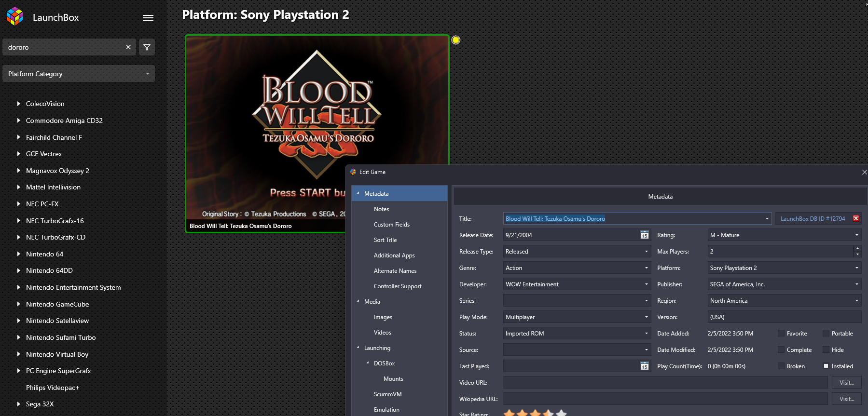This screenshot has width=868, height=416.
Task: Select the Sort Title page
Action: pyautogui.click(x=385, y=240)
